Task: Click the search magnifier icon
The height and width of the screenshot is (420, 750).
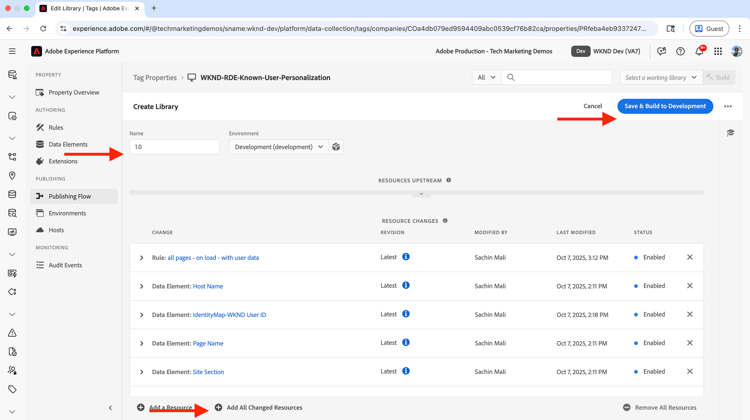Action: (x=511, y=77)
